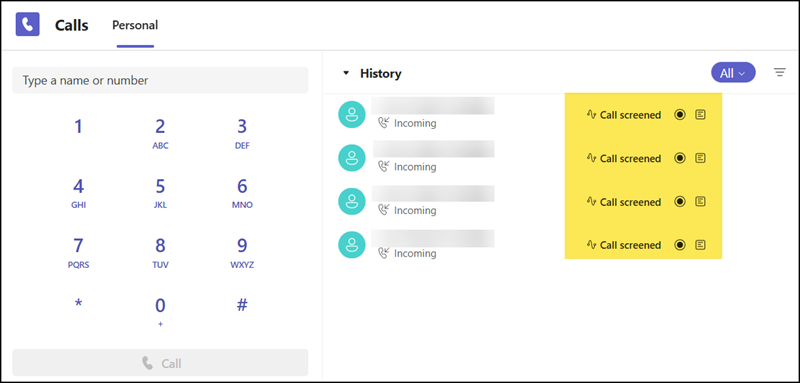Open the recording icon in first history row
The height and width of the screenshot is (383, 800).
coord(680,115)
